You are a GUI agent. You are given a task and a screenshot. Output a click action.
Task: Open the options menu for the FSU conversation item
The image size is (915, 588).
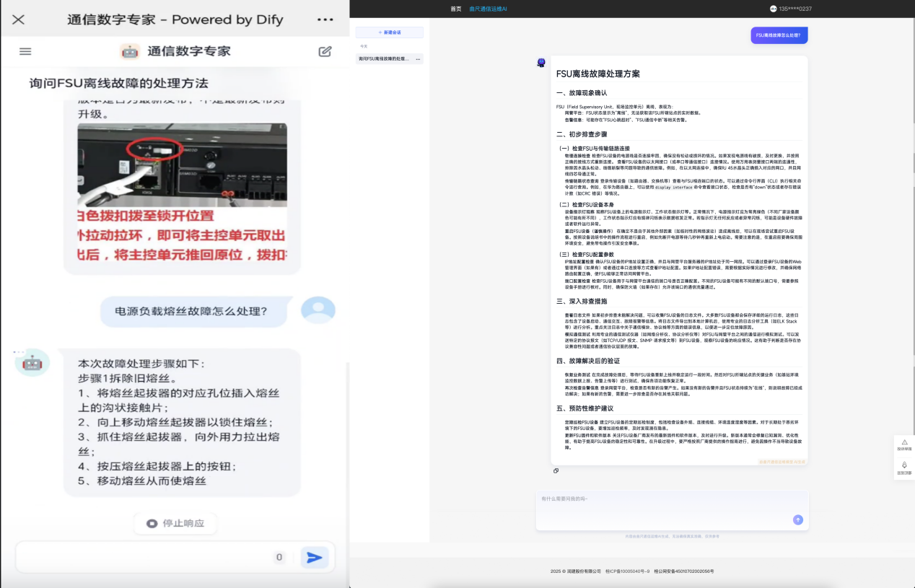418,58
